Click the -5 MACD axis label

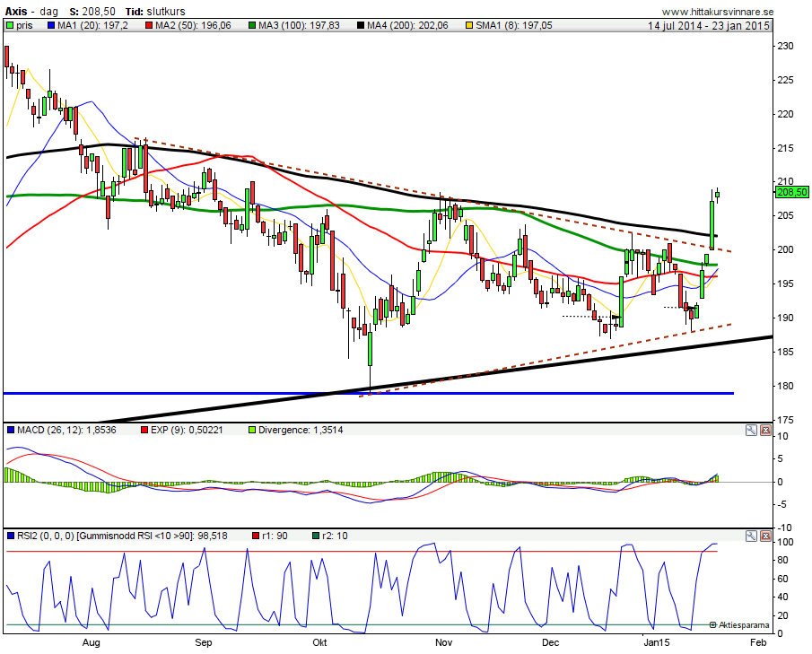(x=782, y=504)
